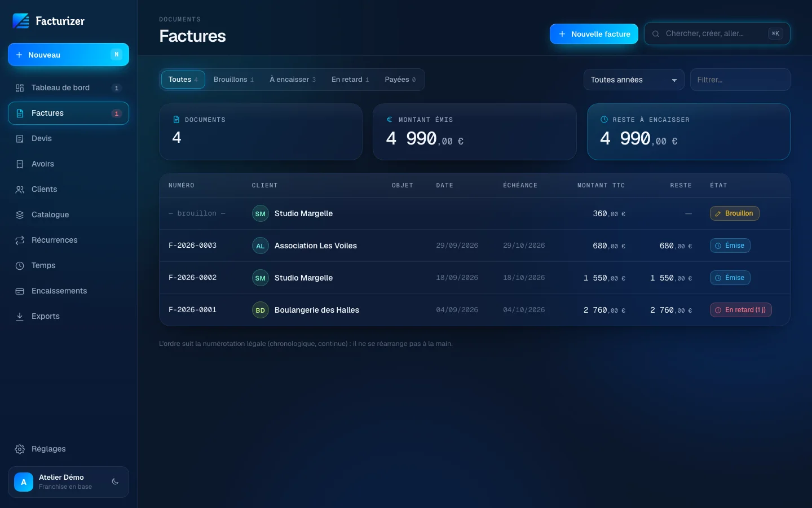Open the Temps tracking section
This screenshot has width=812, height=508.
coord(68,265)
